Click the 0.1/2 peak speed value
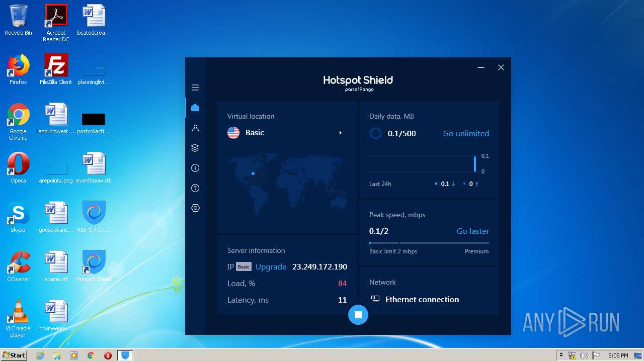 click(379, 231)
